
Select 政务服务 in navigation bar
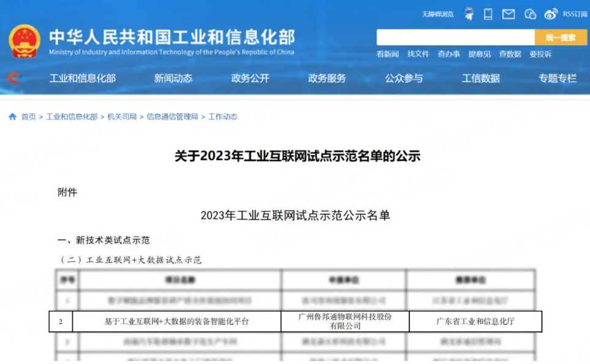point(327,78)
